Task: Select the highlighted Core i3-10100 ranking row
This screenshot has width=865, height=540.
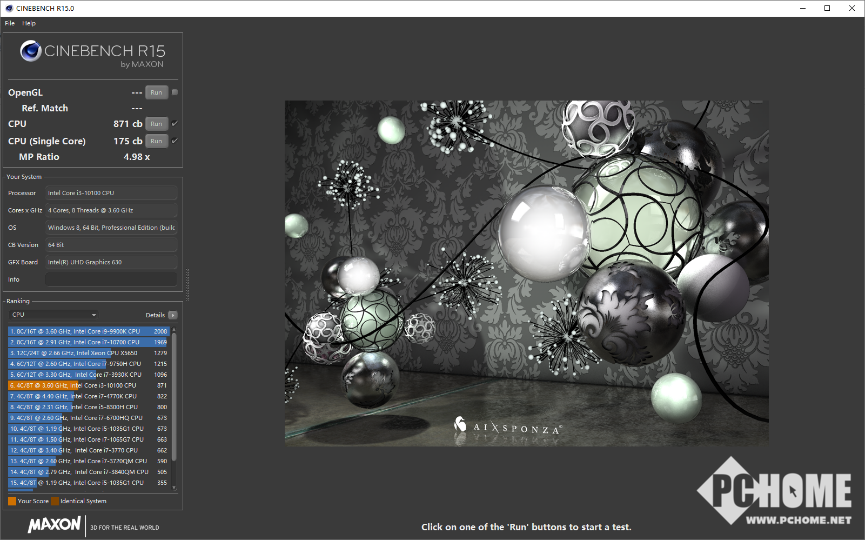Action: [x=89, y=386]
